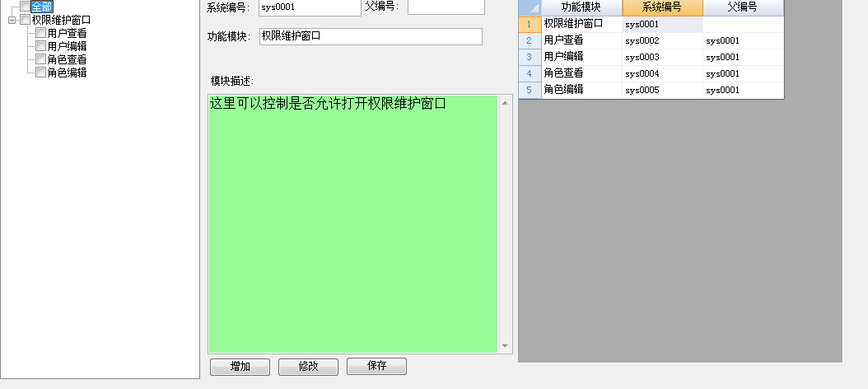Click 父编号 cell of 角色查看 row
The height and width of the screenshot is (389, 868).
pyautogui.click(x=744, y=73)
